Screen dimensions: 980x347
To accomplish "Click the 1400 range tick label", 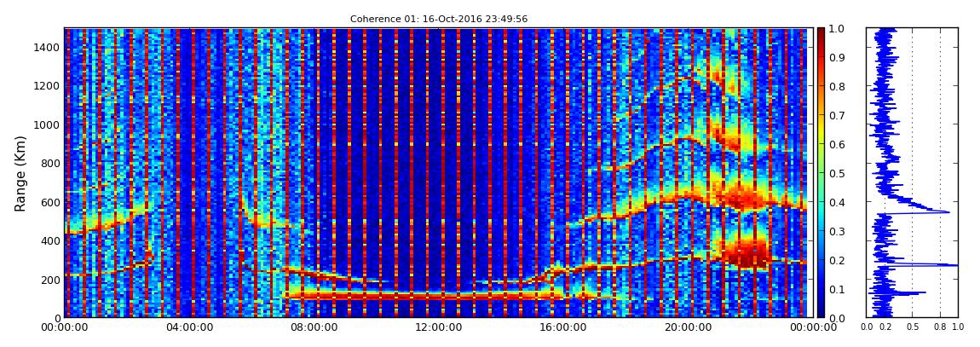I will click(x=47, y=48).
